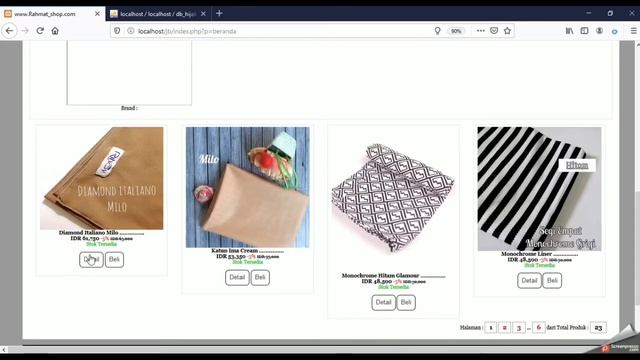This screenshot has width=640, height=360.
Task: Click Beli for Monochrome Liner
Action: [552, 281]
